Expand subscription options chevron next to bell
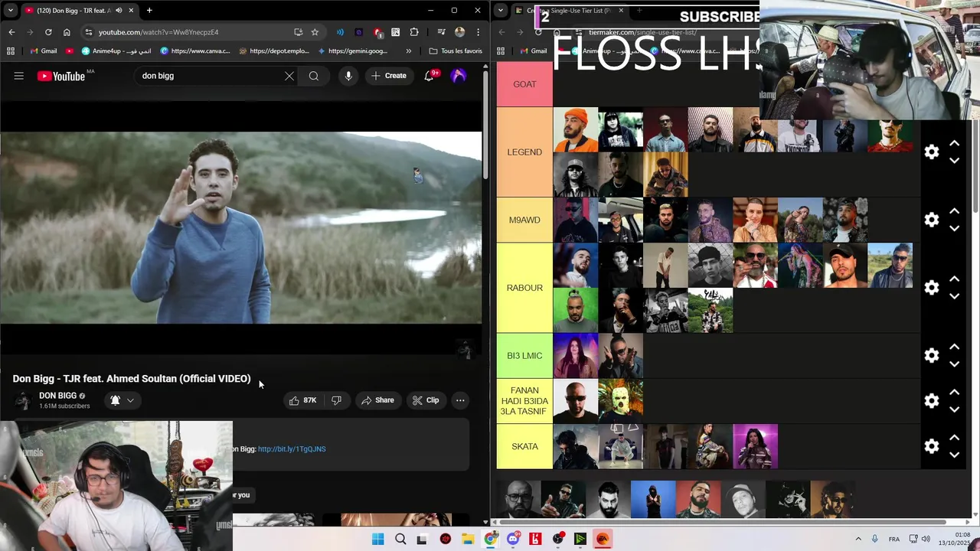The image size is (980, 551). tap(130, 400)
